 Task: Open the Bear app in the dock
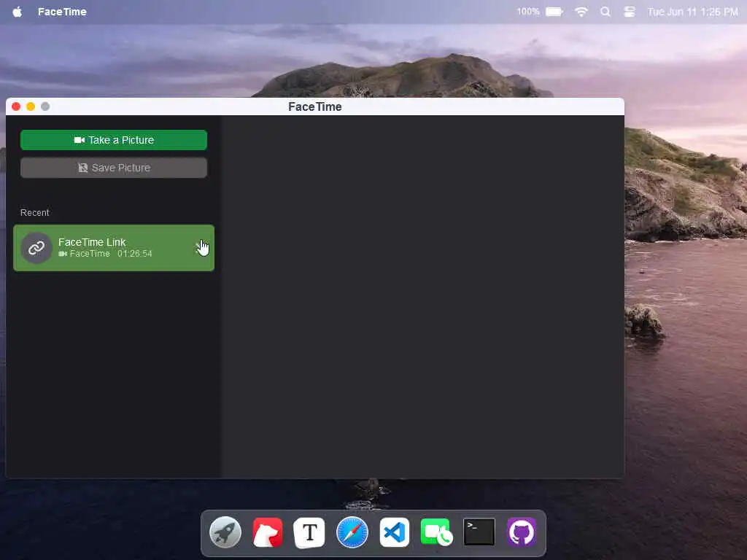pyautogui.click(x=268, y=532)
